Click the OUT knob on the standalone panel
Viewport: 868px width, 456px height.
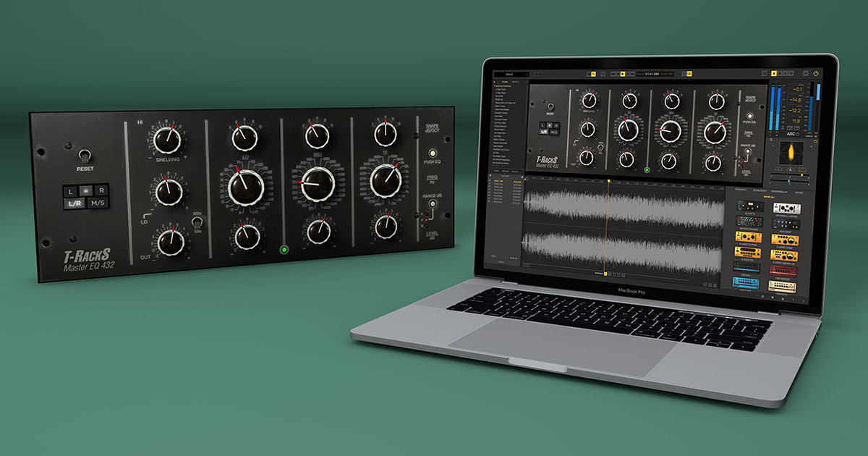[x=171, y=242]
